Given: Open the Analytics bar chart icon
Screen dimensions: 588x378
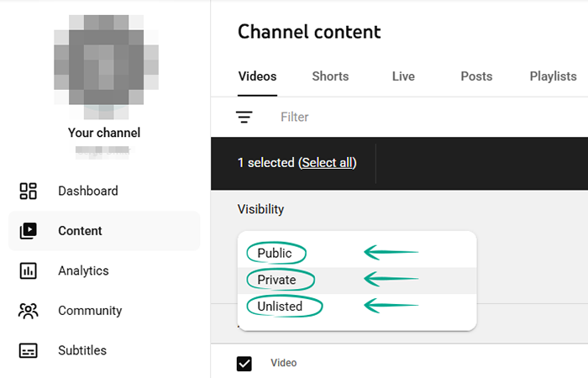Looking at the screenshot, I should [x=28, y=270].
